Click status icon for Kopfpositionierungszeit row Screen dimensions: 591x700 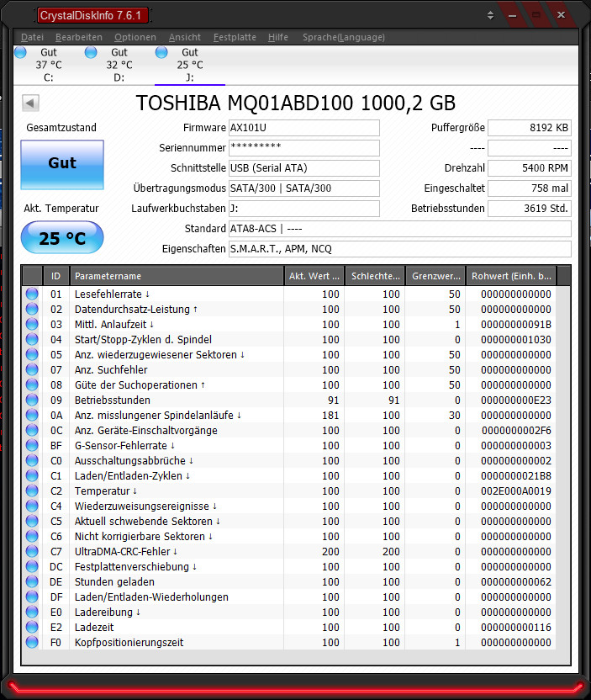click(32, 643)
